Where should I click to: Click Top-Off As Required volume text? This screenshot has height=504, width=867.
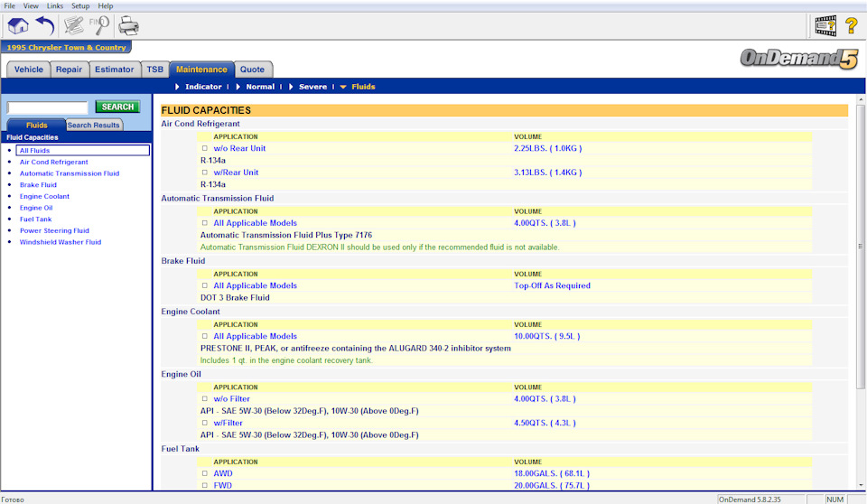(x=553, y=286)
